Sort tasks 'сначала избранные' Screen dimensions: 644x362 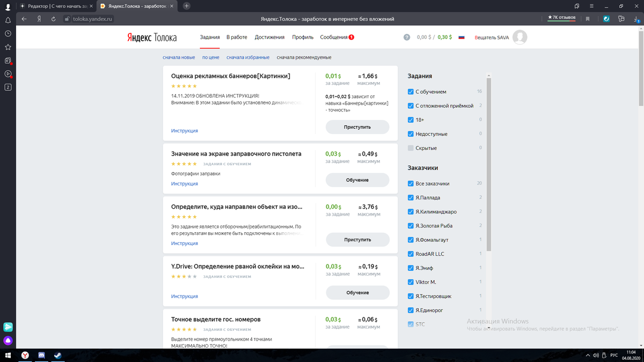point(248,57)
